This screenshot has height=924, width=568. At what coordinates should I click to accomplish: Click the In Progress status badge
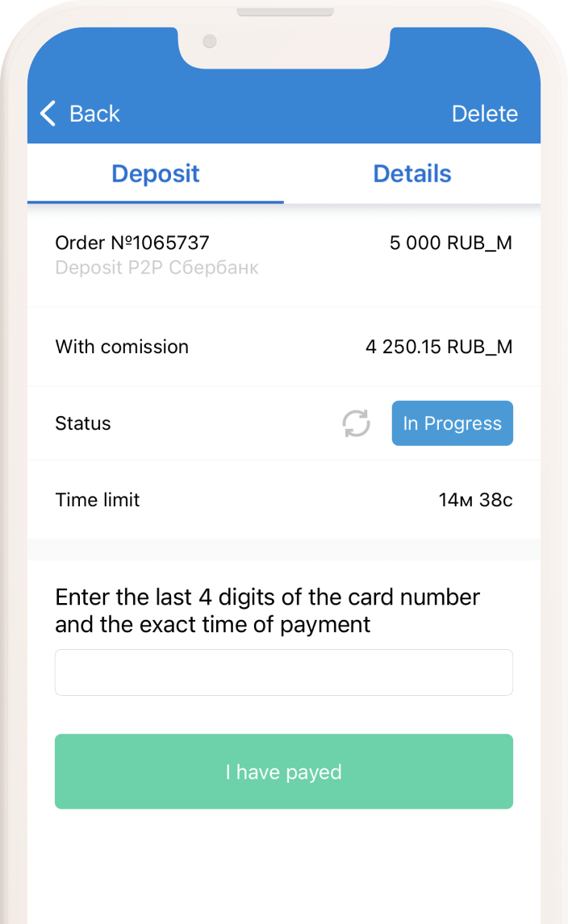pos(452,423)
